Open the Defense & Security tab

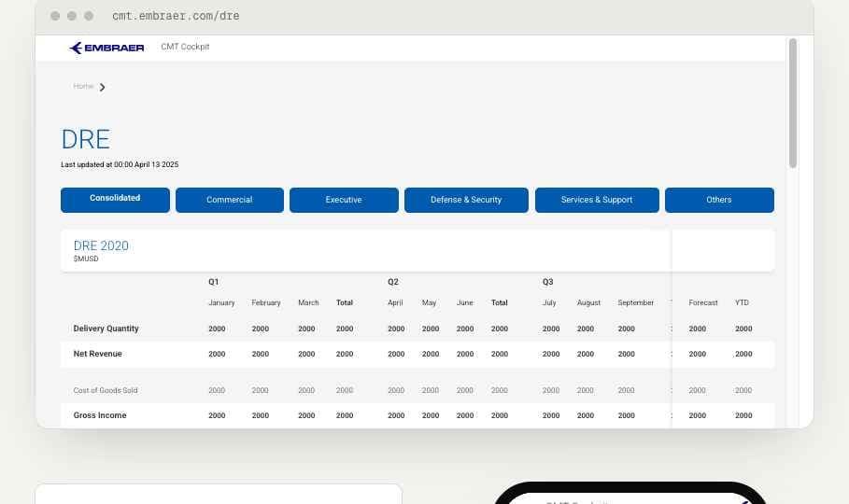[466, 200]
